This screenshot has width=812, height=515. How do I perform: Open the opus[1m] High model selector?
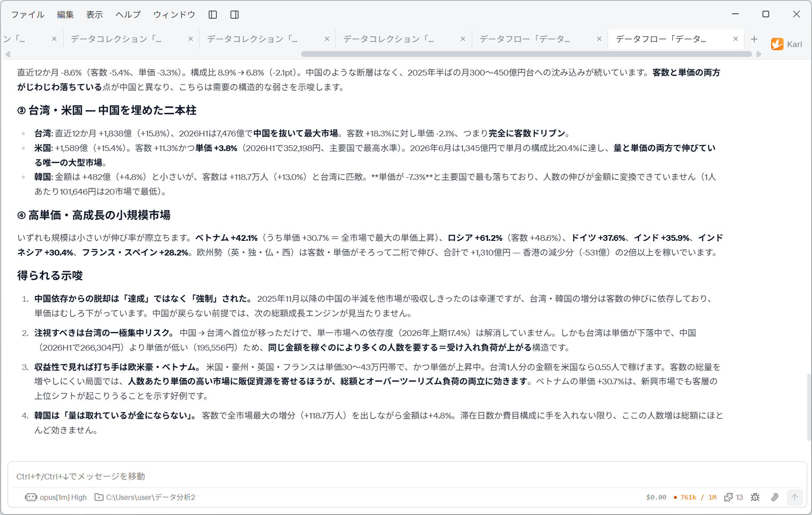pyautogui.click(x=56, y=497)
